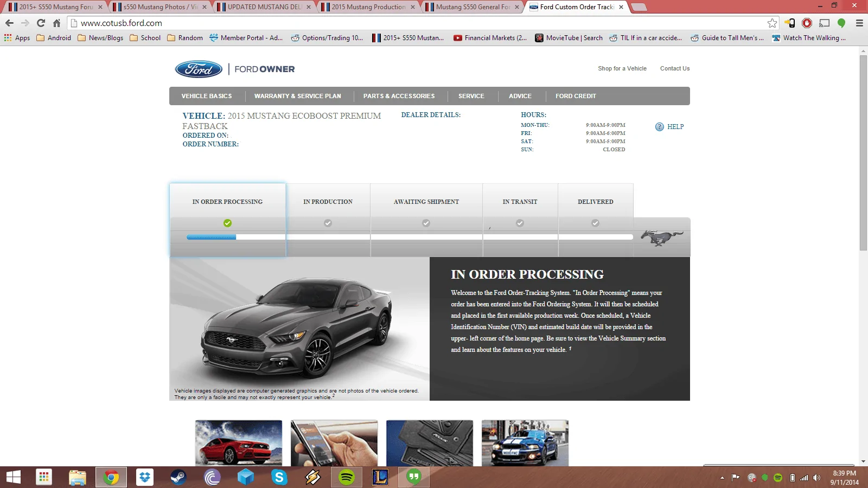
Task: Click the grey checkmark under Delivered
Action: (595, 223)
